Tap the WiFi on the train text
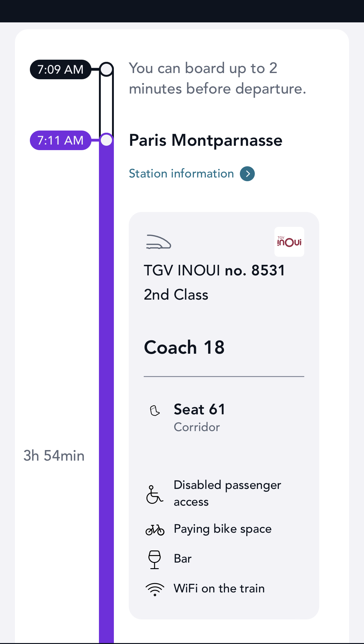Viewport: 364px width, 644px height. 219,589
